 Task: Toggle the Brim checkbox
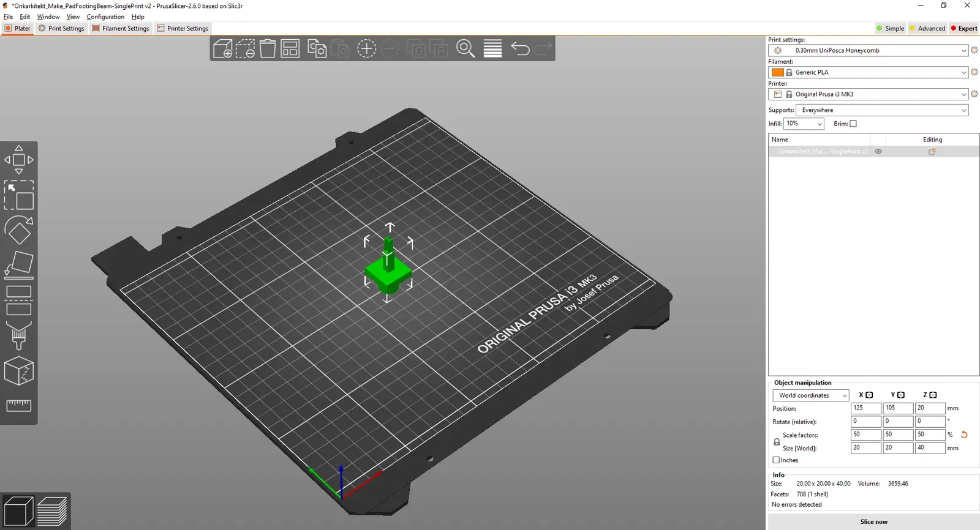click(853, 124)
